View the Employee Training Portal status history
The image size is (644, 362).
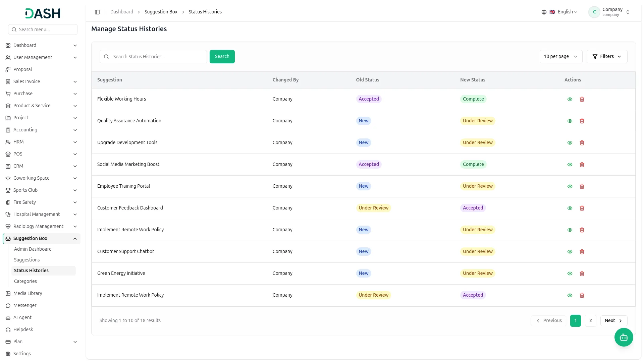570,186
